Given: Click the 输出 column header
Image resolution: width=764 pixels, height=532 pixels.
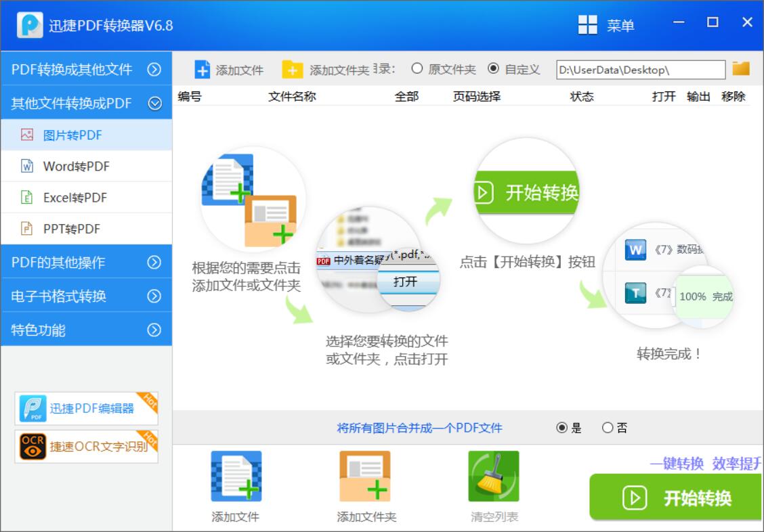Looking at the screenshot, I should (698, 96).
